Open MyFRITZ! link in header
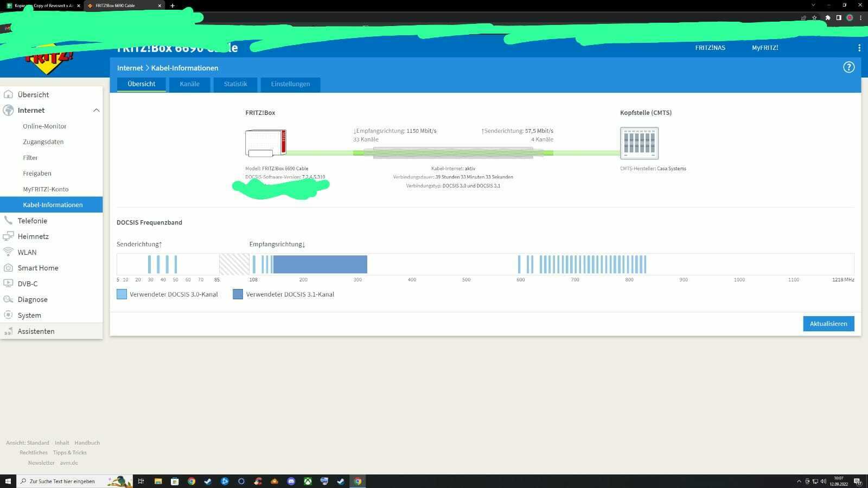This screenshot has width=868, height=488. (x=765, y=48)
